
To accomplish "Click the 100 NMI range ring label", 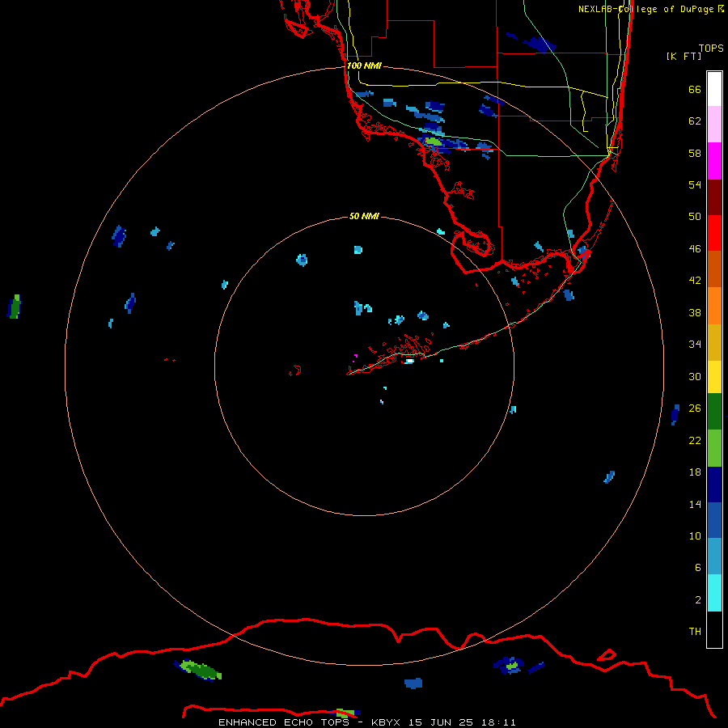I will pos(364,66).
